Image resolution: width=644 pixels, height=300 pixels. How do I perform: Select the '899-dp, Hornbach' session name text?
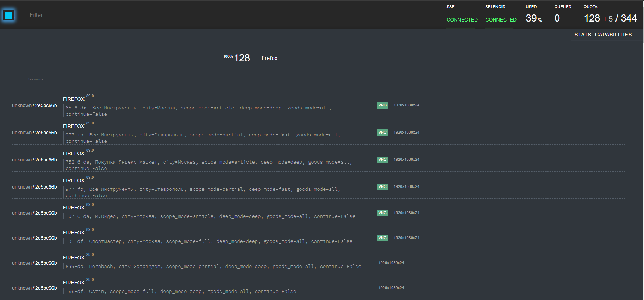click(89, 267)
